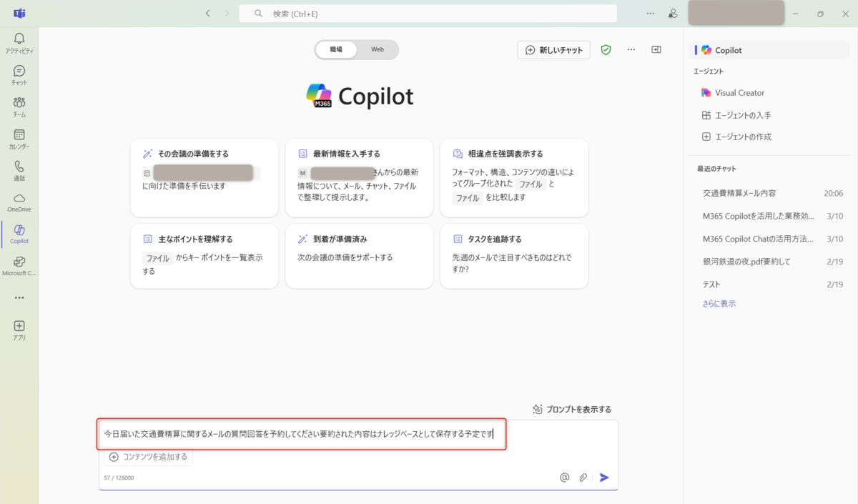This screenshot has height=504, width=858.
Task: Open title bar settings-and-more ellipsis
Action: [650, 14]
